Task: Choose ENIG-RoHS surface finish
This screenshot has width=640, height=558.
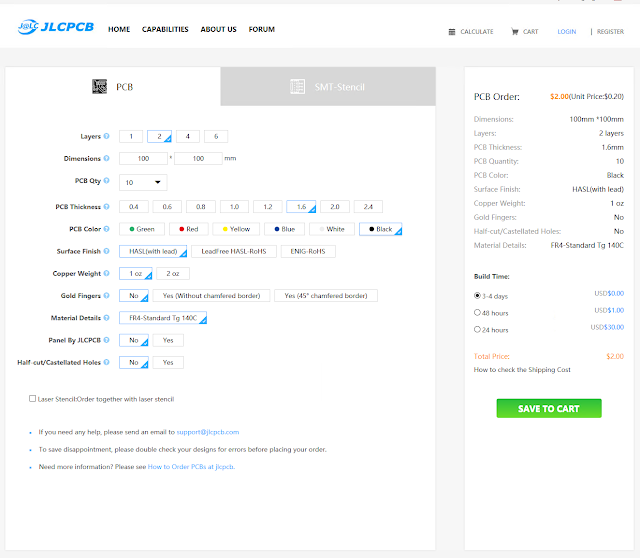Action: (308, 251)
